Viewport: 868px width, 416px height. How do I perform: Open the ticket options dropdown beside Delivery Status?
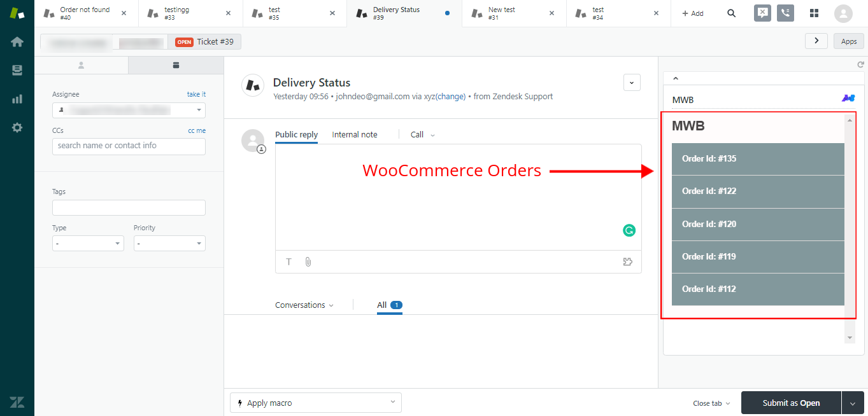(632, 83)
